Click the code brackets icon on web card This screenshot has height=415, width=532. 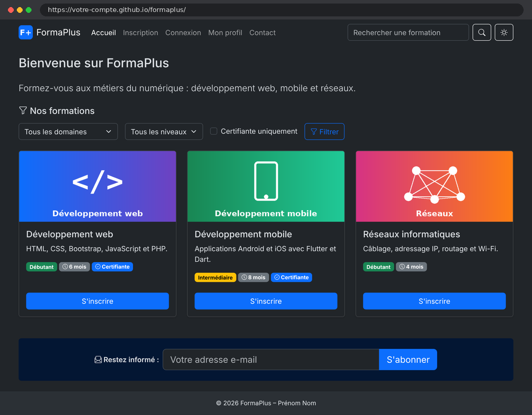pyautogui.click(x=98, y=182)
